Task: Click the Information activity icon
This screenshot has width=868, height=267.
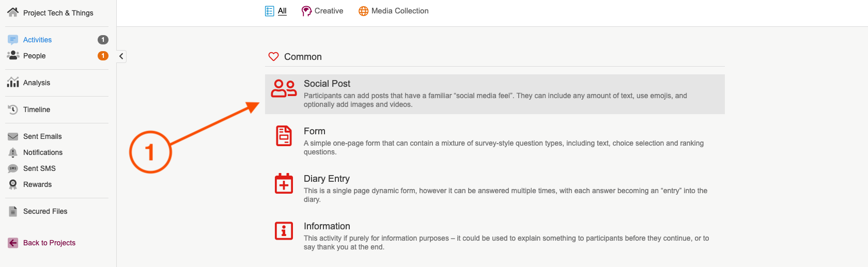Action: (x=284, y=231)
